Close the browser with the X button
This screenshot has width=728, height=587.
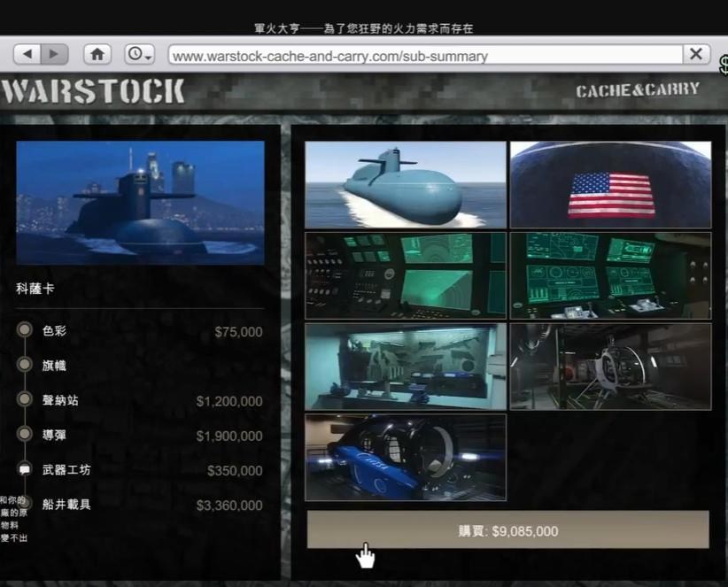pyautogui.click(x=696, y=54)
